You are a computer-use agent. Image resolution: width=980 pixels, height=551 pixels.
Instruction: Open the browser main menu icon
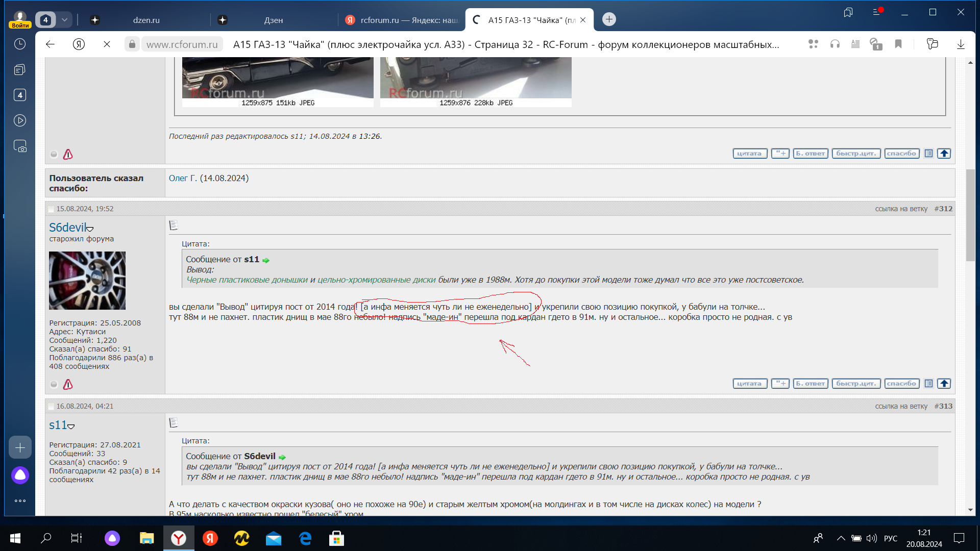click(877, 12)
